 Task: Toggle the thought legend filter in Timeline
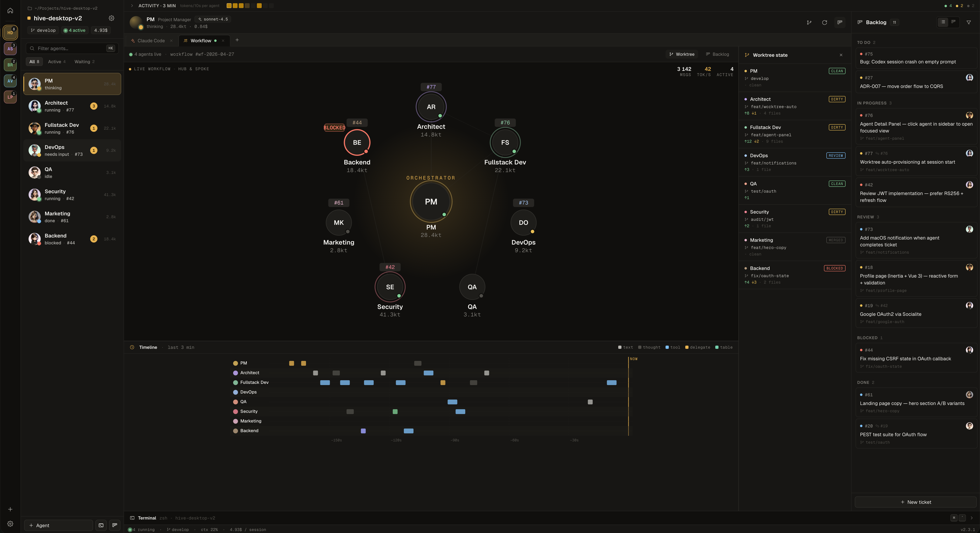click(x=649, y=347)
